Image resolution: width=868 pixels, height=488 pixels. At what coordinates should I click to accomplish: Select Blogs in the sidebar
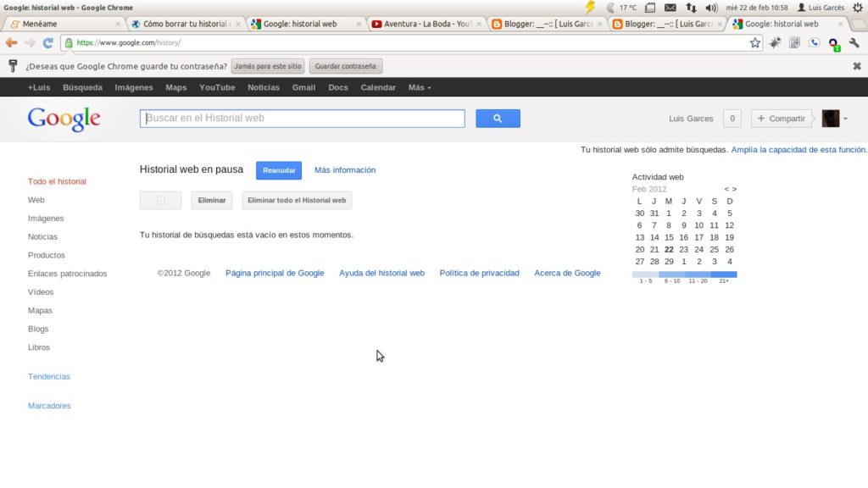click(x=38, y=330)
